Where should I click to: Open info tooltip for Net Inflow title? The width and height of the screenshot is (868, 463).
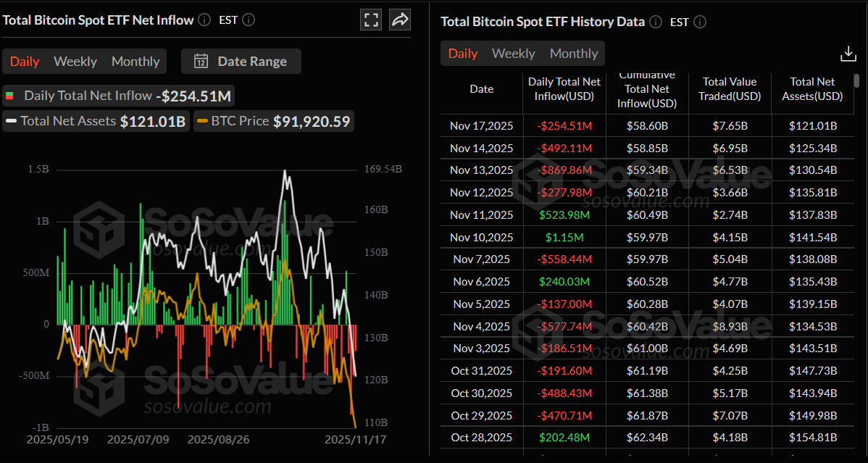[x=204, y=20]
